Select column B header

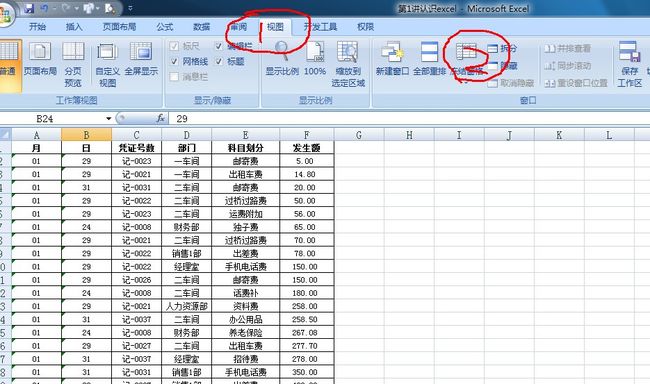pyautogui.click(x=86, y=135)
